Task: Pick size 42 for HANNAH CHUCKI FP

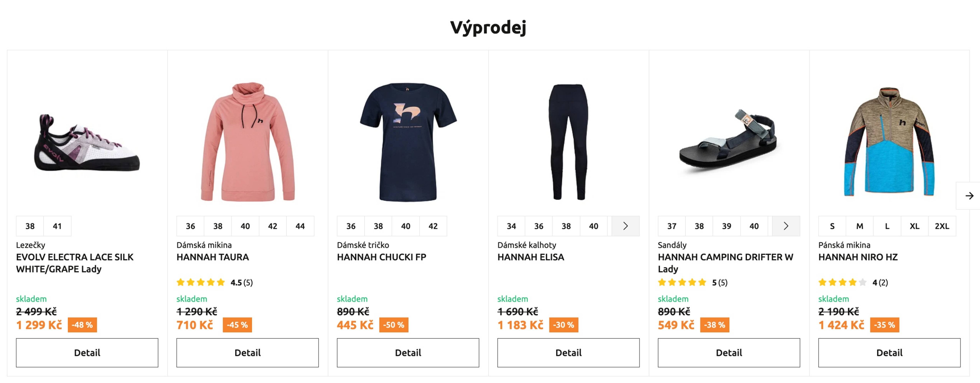Action: (x=433, y=226)
